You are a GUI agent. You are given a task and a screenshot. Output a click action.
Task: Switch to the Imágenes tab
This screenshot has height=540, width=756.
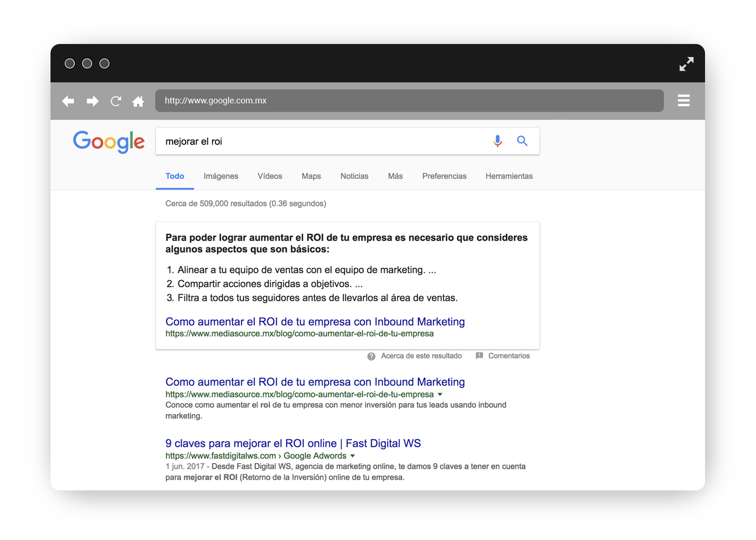point(221,176)
